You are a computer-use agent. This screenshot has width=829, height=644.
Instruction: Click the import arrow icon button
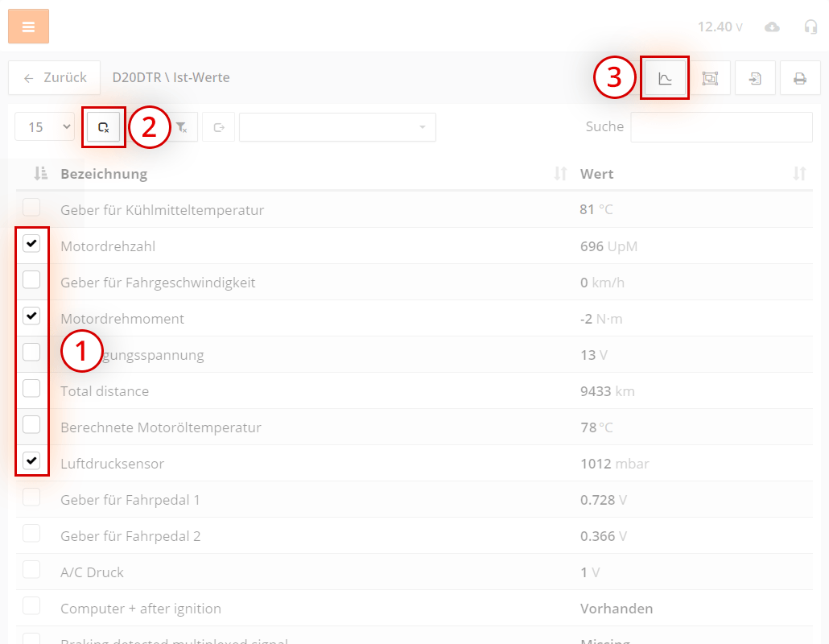click(x=755, y=78)
